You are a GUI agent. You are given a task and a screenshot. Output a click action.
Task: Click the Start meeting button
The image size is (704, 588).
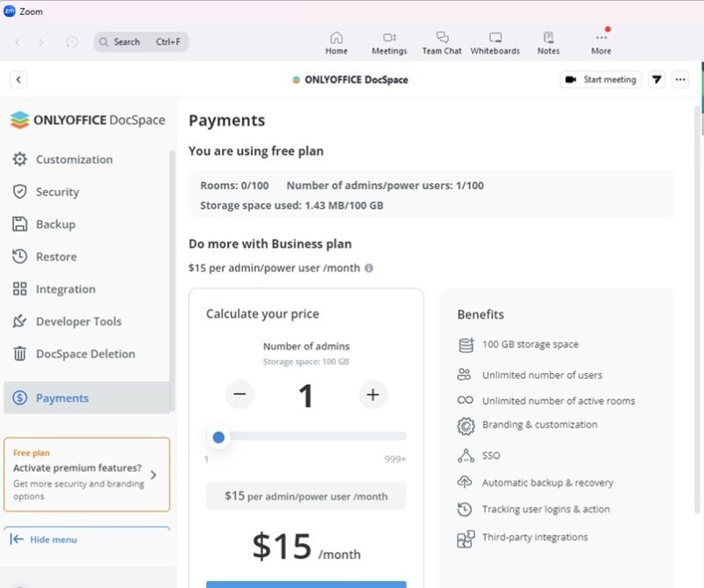pyautogui.click(x=602, y=79)
